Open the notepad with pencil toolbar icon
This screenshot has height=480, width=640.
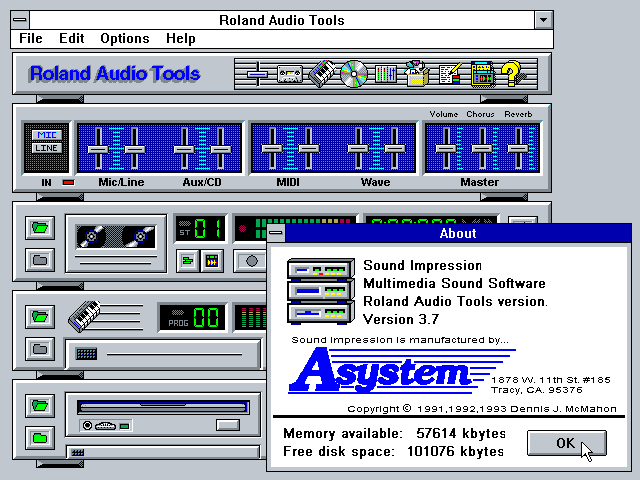[450, 74]
